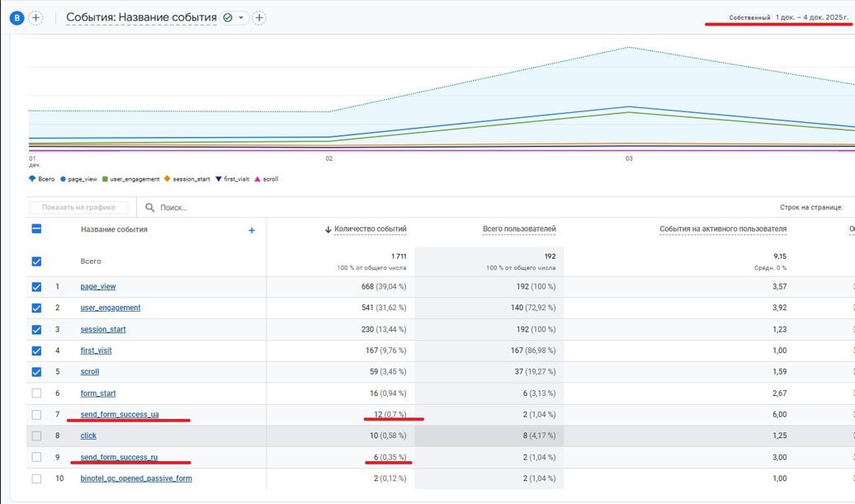This screenshot has height=504, width=855.
Task: Click the green check status icon by the report title
Action: point(228,18)
